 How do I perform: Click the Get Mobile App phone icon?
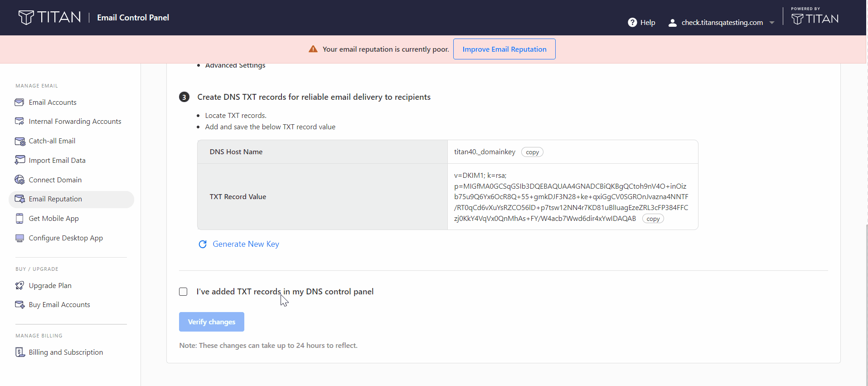point(19,219)
